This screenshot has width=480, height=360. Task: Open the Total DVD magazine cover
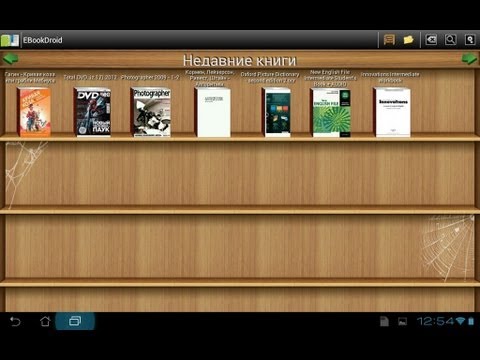point(92,112)
